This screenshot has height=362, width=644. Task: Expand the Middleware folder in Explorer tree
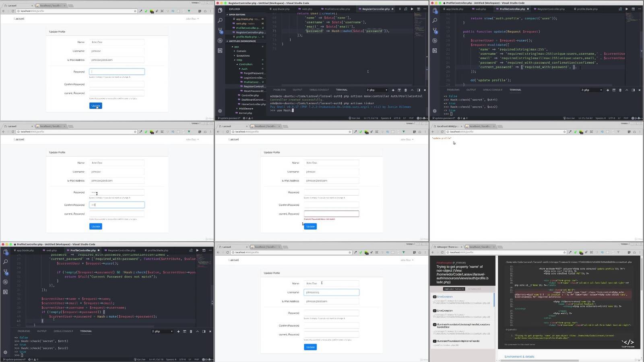pyautogui.click(x=246, y=108)
